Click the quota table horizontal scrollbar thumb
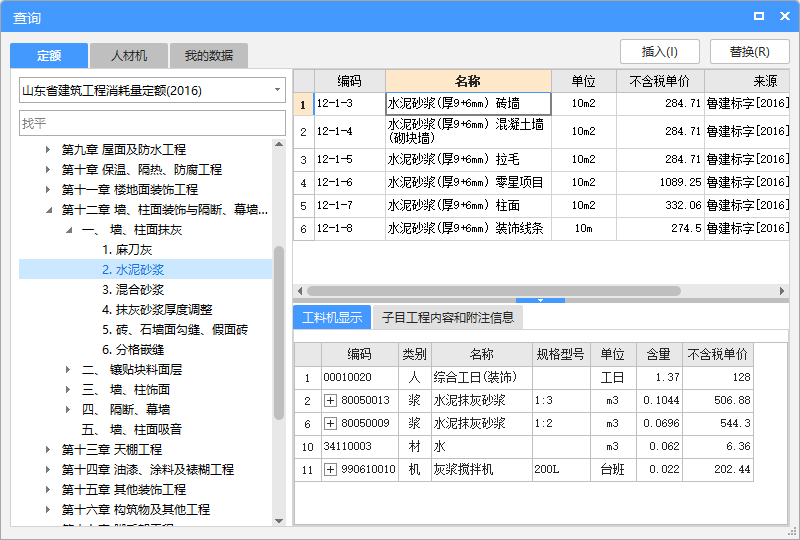 [494, 291]
